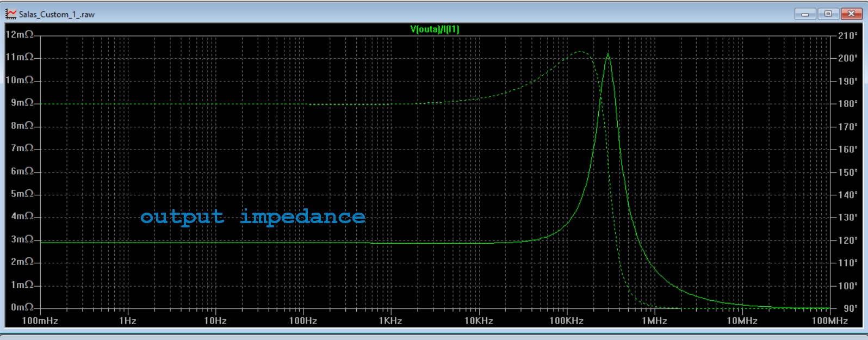Click the 150° phase axis label

pos(848,172)
